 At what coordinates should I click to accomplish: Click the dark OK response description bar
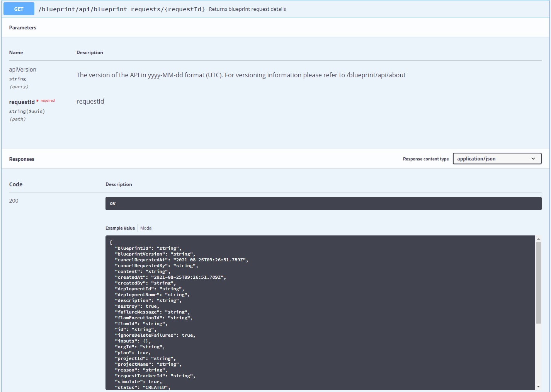click(323, 203)
